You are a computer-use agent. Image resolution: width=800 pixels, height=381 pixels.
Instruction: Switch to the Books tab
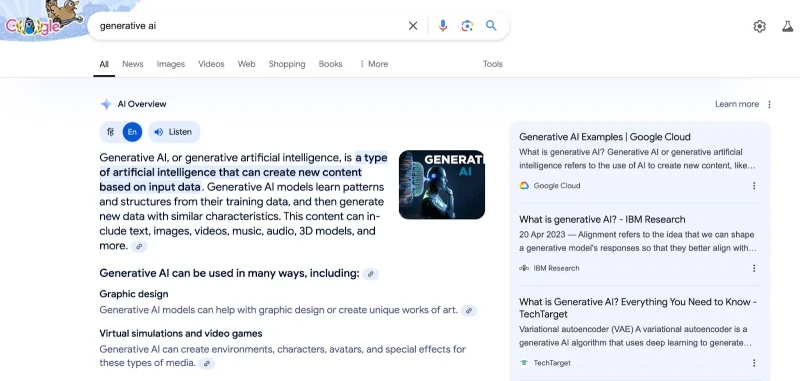(330, 64)
